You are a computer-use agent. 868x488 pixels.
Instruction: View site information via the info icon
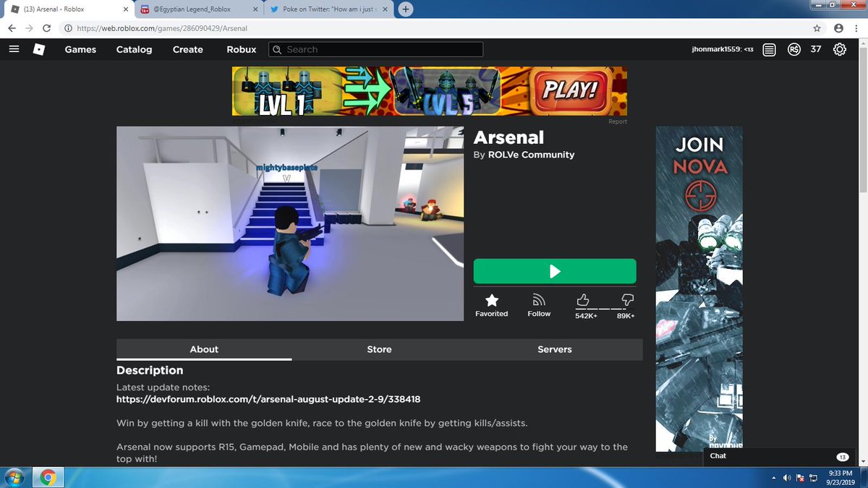click(x=68, y=28)
